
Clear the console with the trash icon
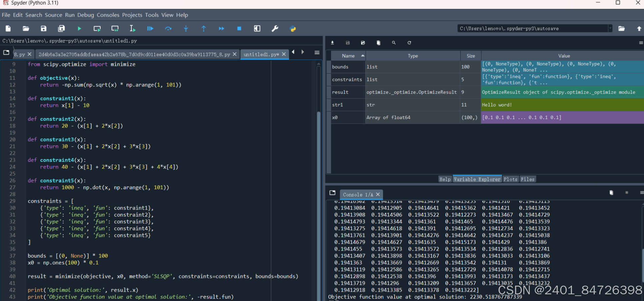[611, 193]
